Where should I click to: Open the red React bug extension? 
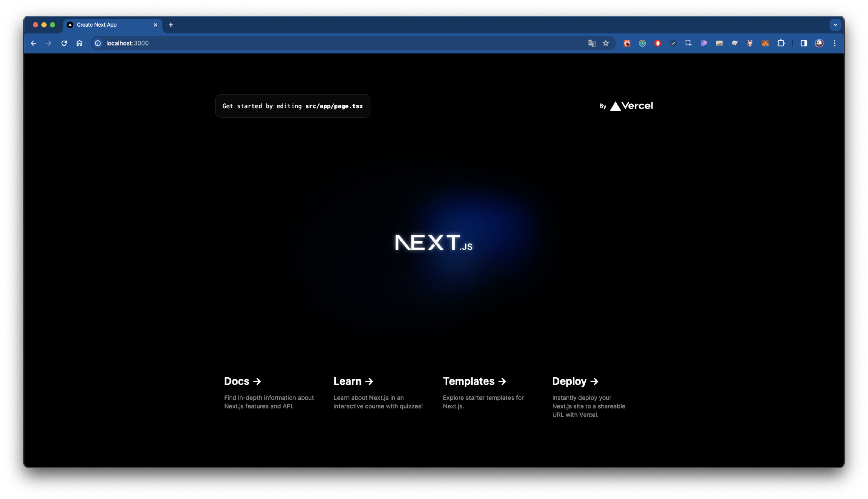point(627,43)
